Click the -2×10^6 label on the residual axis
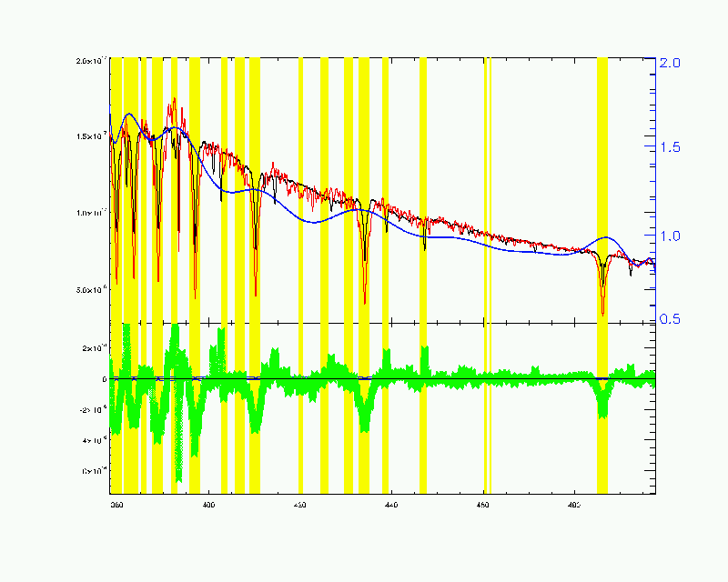728x582 pixels. tap(94, 410)
